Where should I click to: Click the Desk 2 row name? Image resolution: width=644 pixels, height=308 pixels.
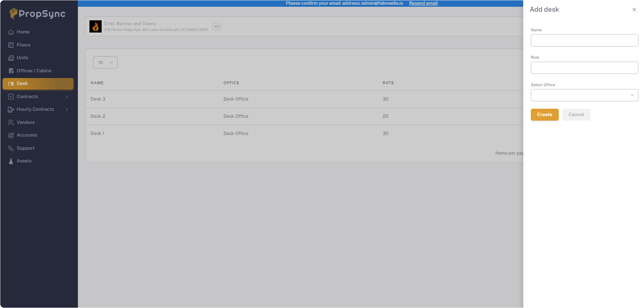(98, 116)
